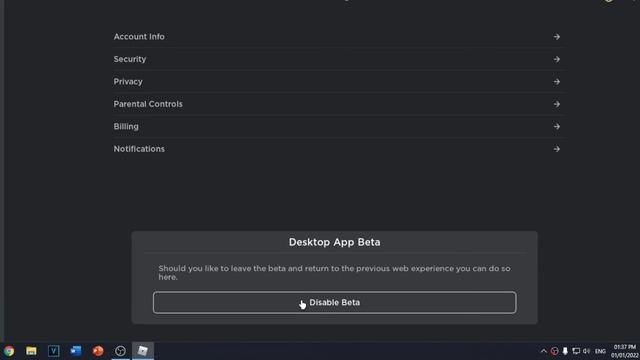Launch Google Chrome from the taskbar
The height and width of the screenshot is (360, 640).
pyautogui.click(x=9, y=351)
